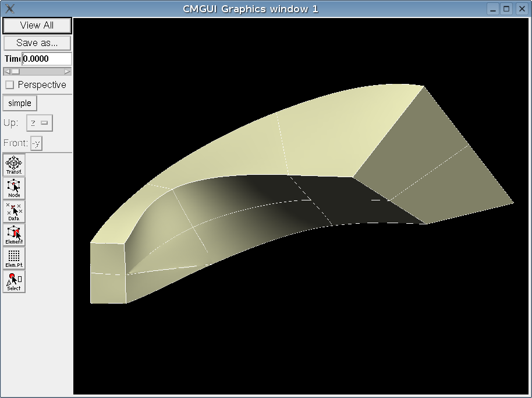This screenshot has width=532, height=398.
Task: Close the CMGUI Graphics window
Action: tap(522, 9)
